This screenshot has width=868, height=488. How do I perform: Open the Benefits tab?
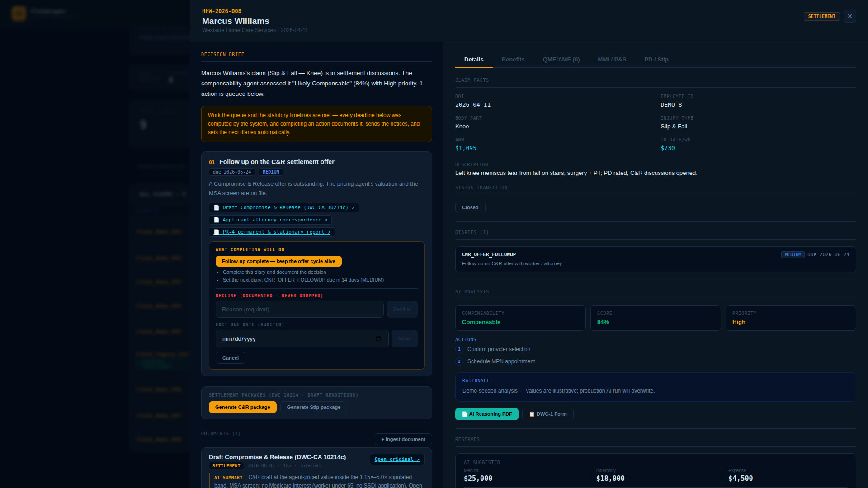click(513, 60)
